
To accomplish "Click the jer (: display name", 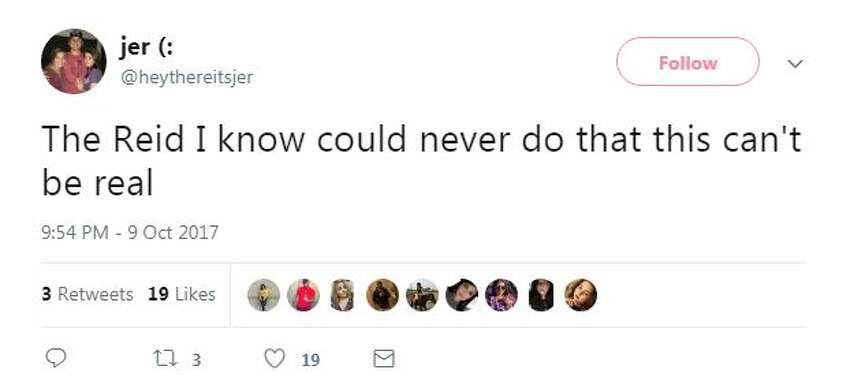I will point(146,48).
